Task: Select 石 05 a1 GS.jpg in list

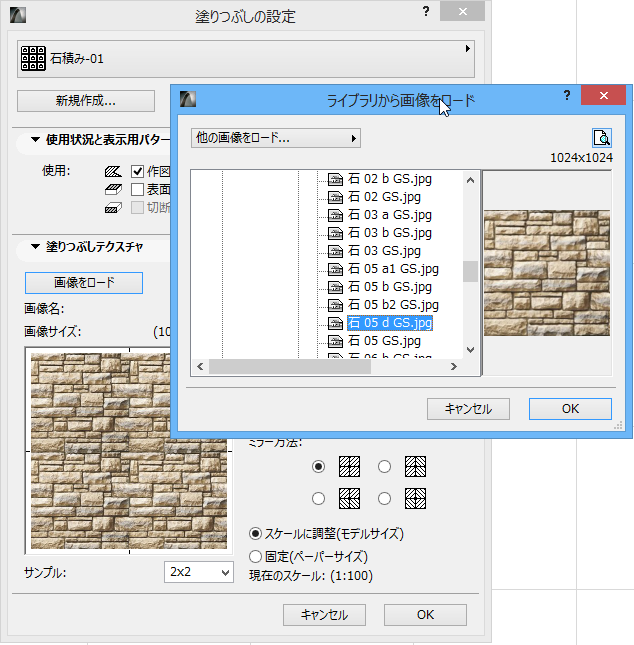Action: (393, 269)
